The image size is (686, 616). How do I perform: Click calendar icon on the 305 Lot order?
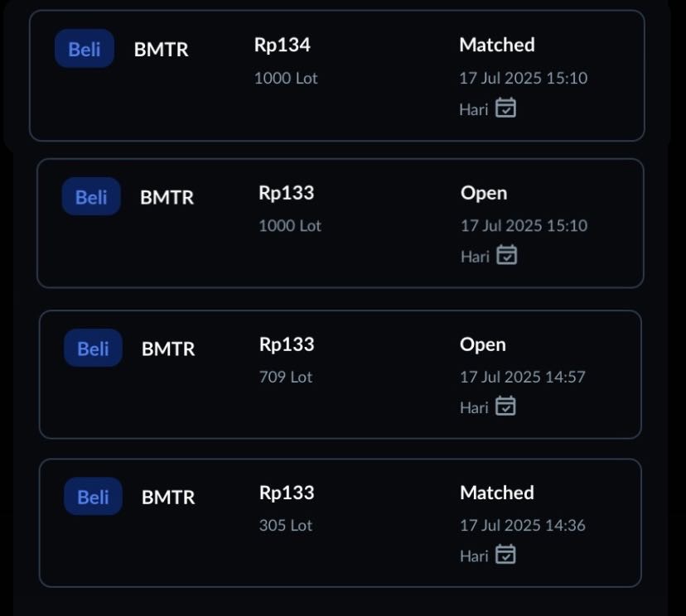point(505,555)
